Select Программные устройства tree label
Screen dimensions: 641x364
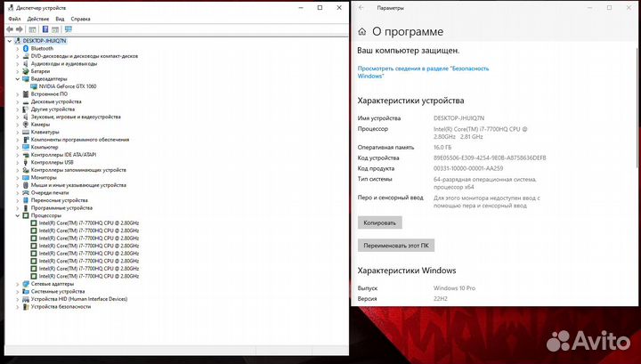pyautogui.click(x=61, y=208)
